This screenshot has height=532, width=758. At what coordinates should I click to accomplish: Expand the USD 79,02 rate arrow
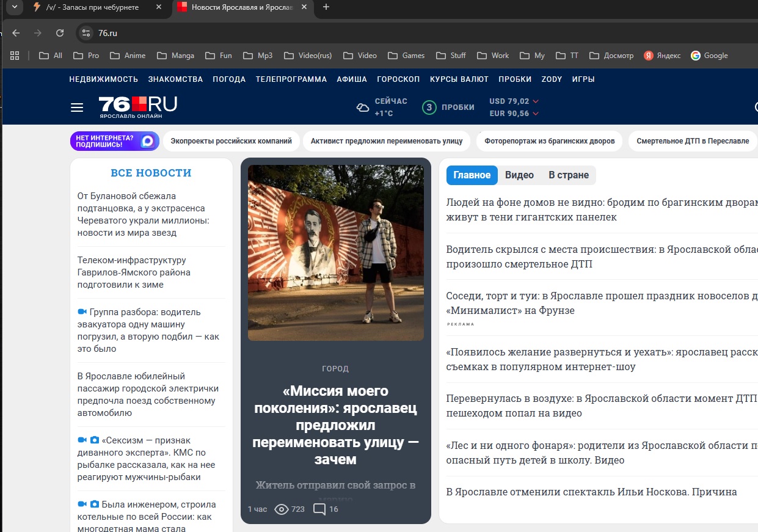(x=536, y=101)
